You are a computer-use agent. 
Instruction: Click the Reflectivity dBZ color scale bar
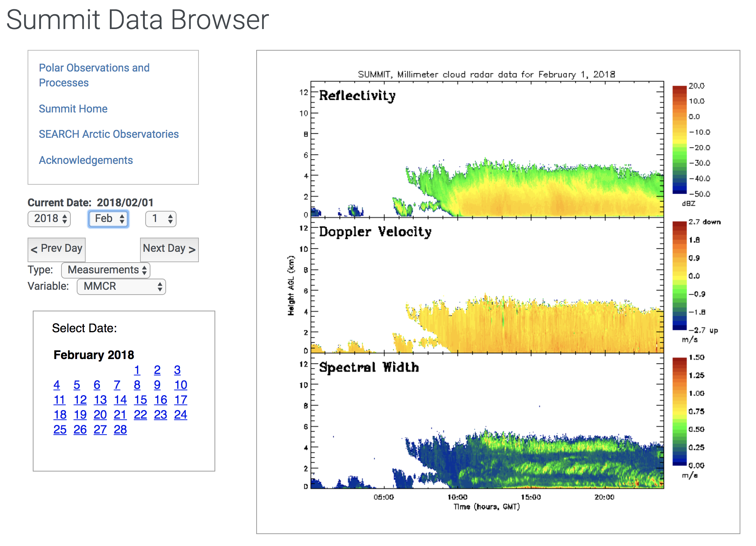coord(679,140)
